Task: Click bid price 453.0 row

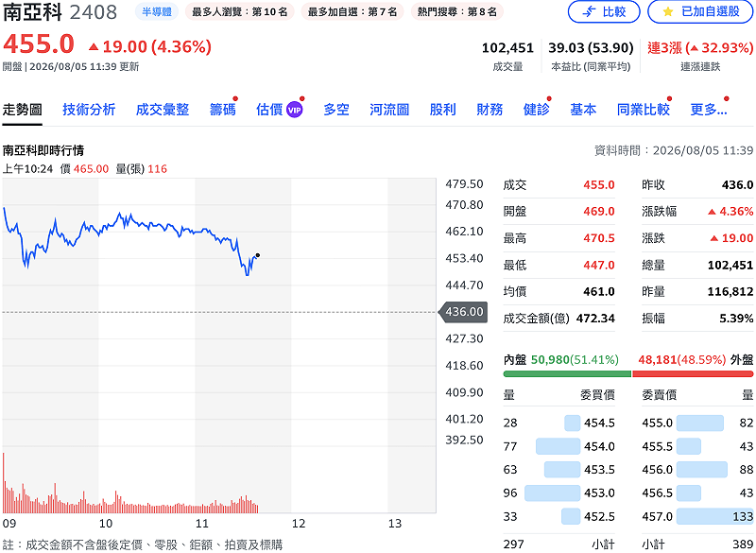Action: pyautogui.click(x=558, y=493)
